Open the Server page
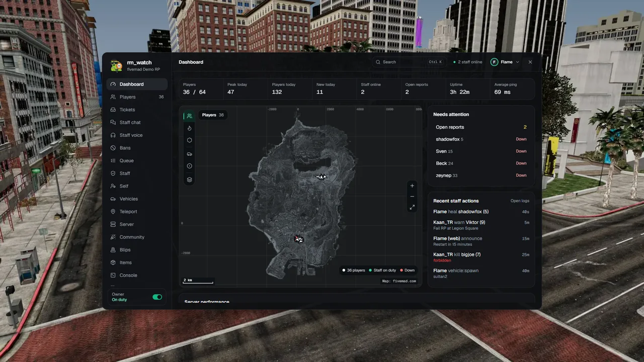This screenshot has height=362, width=644. pos(137,224)
